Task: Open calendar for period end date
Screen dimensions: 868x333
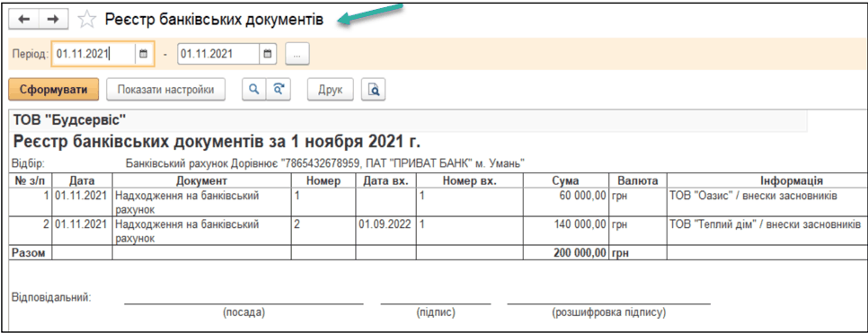Action: tap(268, 54)
